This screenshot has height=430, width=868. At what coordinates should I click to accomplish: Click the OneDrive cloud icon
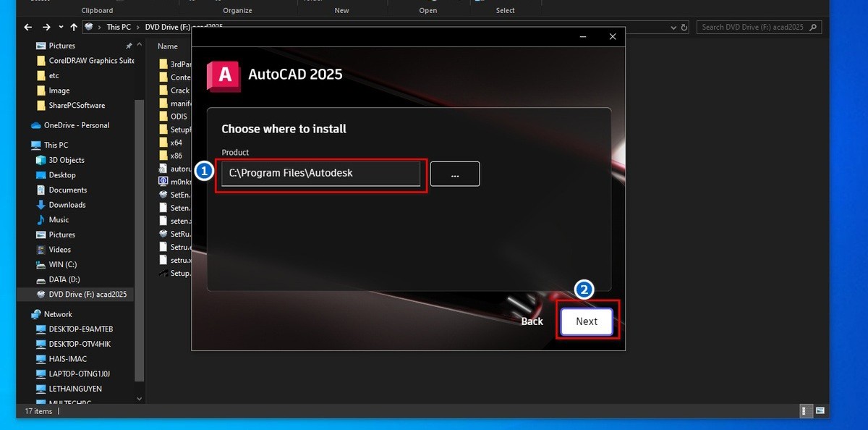[x=36, y=125]
